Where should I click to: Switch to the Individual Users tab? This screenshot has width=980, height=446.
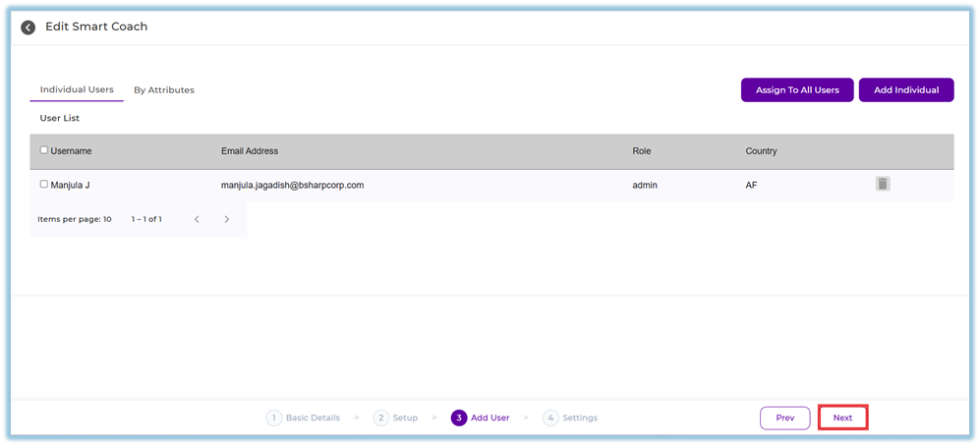tap(77, 89)
